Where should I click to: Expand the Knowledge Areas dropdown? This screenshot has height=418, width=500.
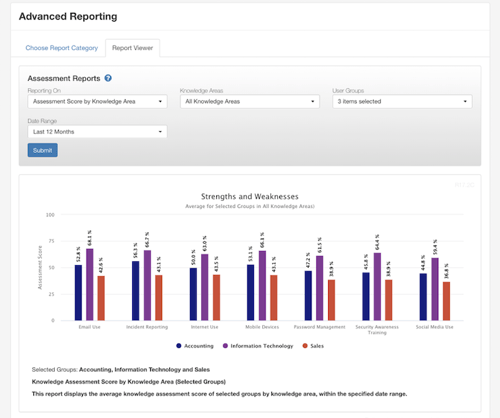(250, 101)
